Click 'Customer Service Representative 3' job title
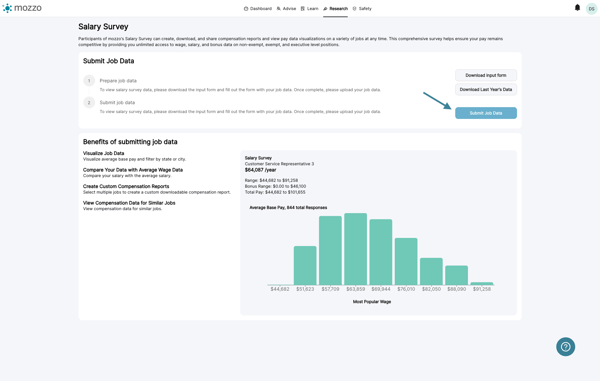The height and width of the screenshot is (381, 600). click(x=279, y=164)
